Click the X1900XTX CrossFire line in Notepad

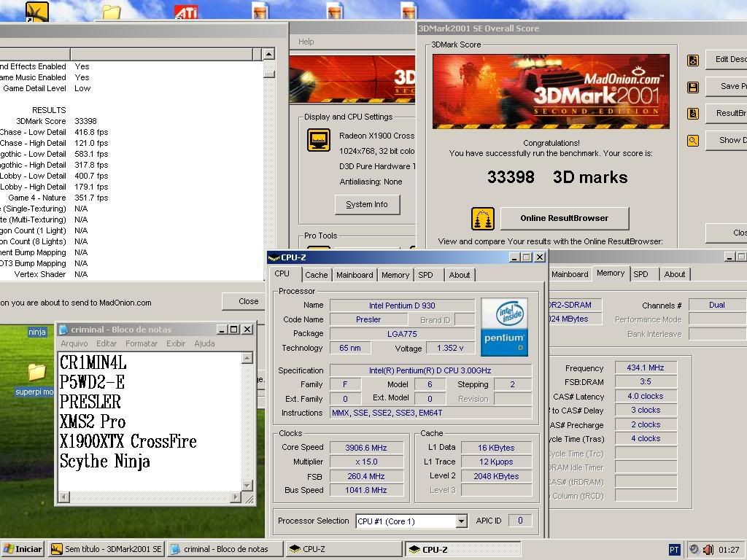[128, 441]
